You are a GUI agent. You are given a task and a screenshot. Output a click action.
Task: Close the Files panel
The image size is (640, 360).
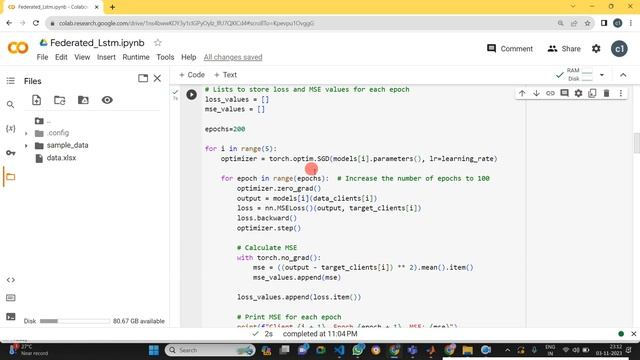click(x=157, y=78)
